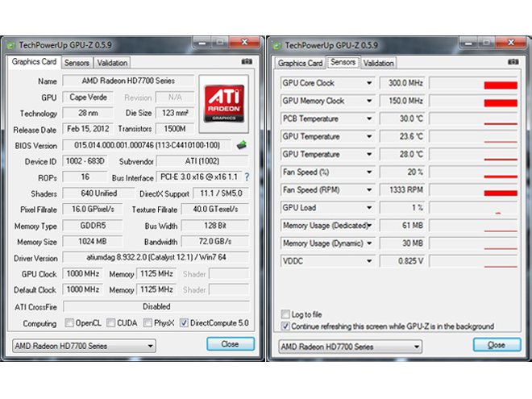This screenshot has width=532, height=399.
Task: Click the Feb 15, 2012 release date
Action: click(88, 129)
